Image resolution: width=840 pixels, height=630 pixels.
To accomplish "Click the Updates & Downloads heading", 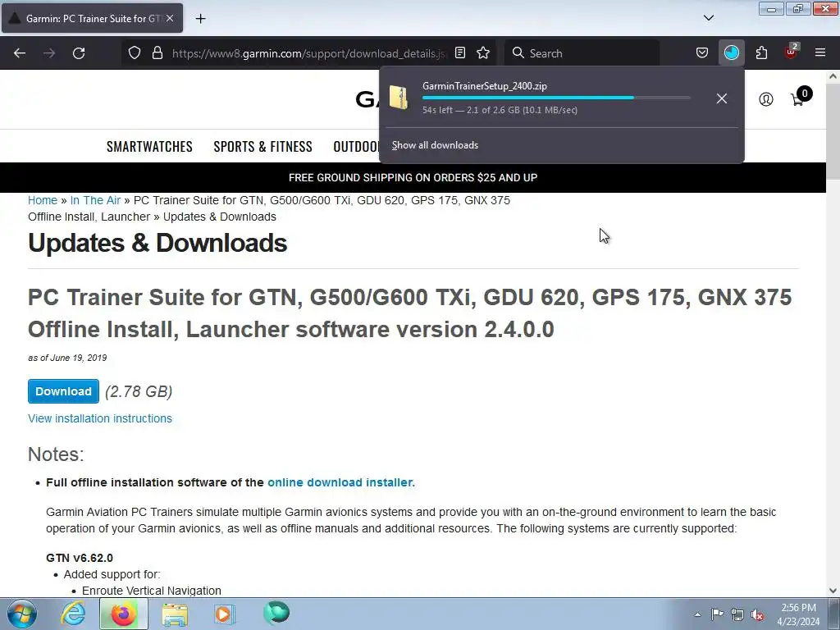I will coord(157,243).
